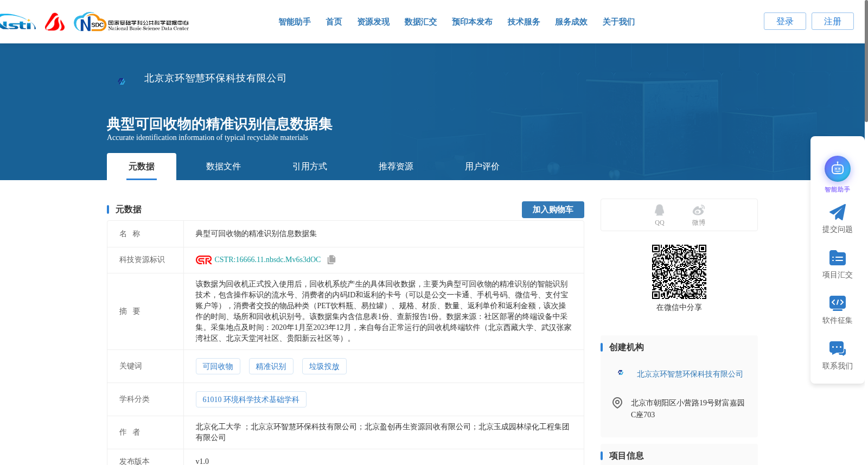Image resolution: width=868 pixels, height=465 pixels.
Task: Switch to the 引用方式 tab
Action: click(310, 167)
